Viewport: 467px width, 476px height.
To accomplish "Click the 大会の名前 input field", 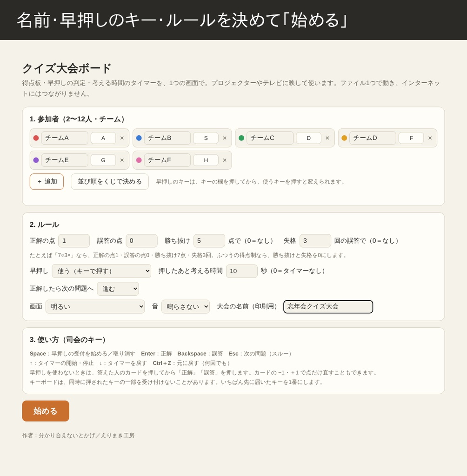I will point(328,307).
